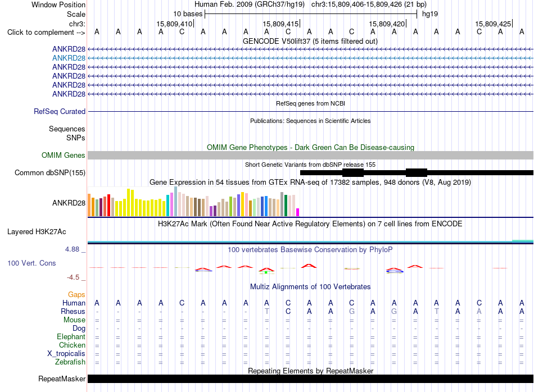Click the chr3: ruler label
Image resolution: width=534 pixels, height=392 pixels.
[77, 24]
